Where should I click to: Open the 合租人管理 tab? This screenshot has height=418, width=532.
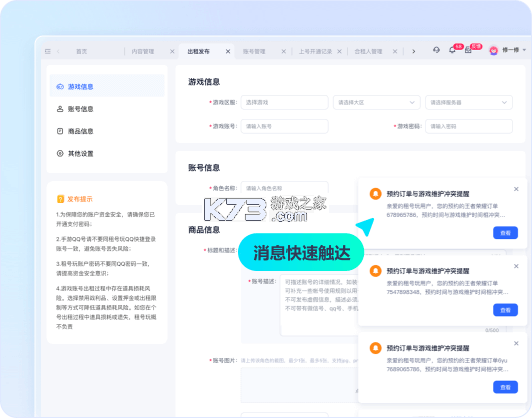point(368,51)
